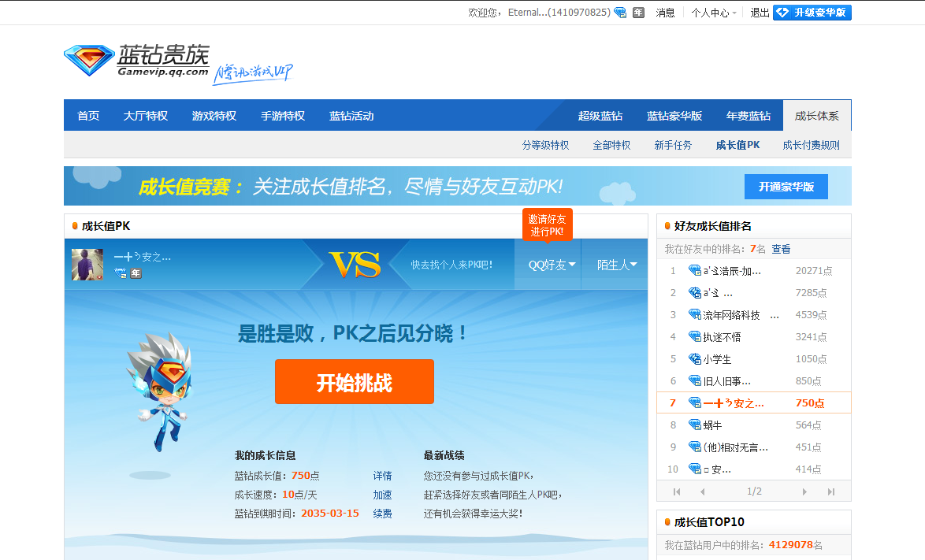This screenshot has height=560, width=925.
Task: Click the diamond icon beside 执迷不悟
Action: tap(695, 336)
